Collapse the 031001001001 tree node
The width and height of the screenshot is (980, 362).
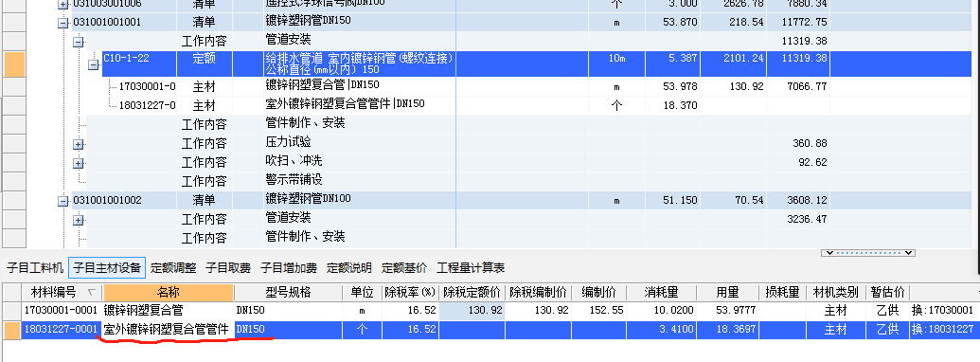click(62, 23)
